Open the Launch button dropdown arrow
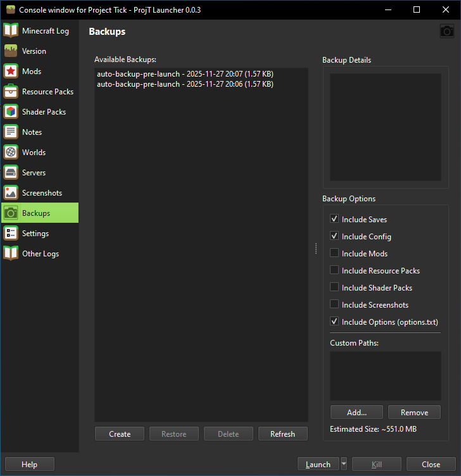The height and width of the screenshot is (476, 461). pyautogui.click(x=344, y=464)
